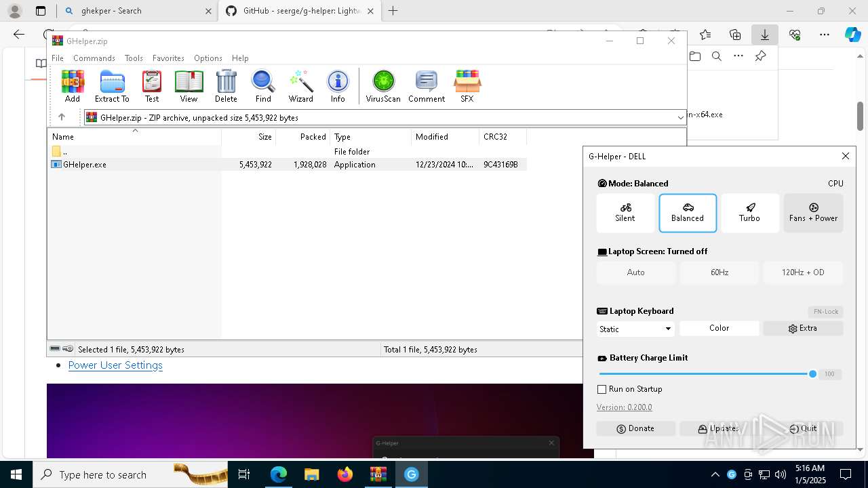Open File Explorer from taskbar
This screenshot has width=868, height=488.
click(311, 474)
